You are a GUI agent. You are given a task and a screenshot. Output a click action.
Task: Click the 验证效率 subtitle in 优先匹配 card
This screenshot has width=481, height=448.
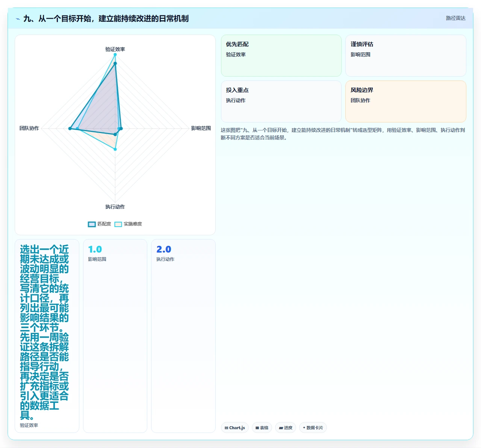point(236,54)
